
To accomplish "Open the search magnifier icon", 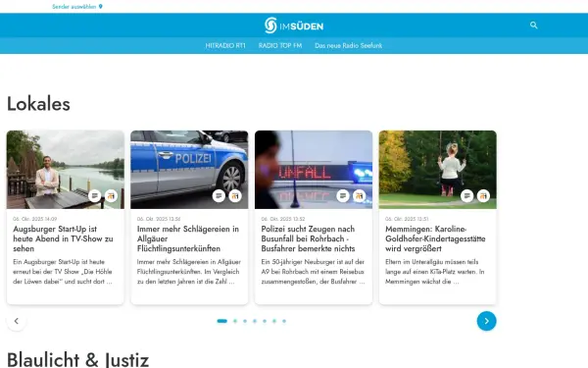I will [x=534, y=26].
